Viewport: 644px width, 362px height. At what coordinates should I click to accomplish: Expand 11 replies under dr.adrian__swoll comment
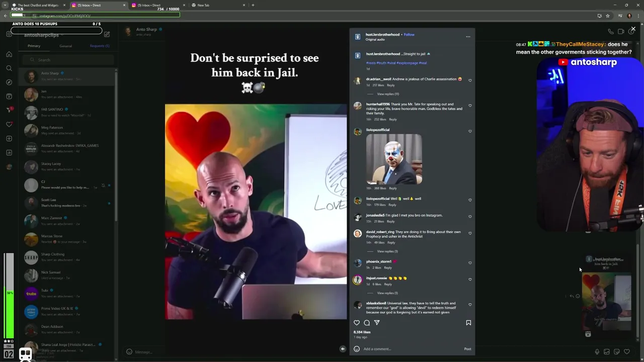pos(388,94)
